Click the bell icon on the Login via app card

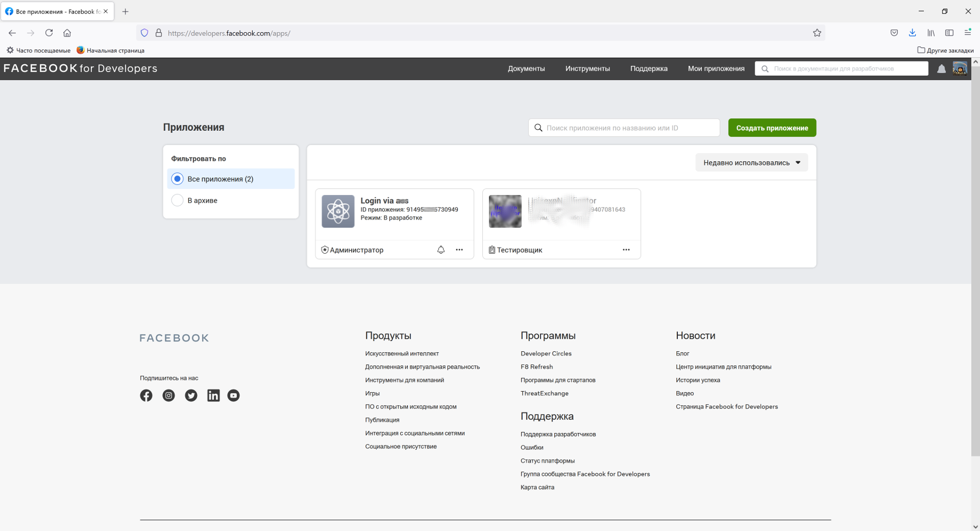(x=441, y=250)
